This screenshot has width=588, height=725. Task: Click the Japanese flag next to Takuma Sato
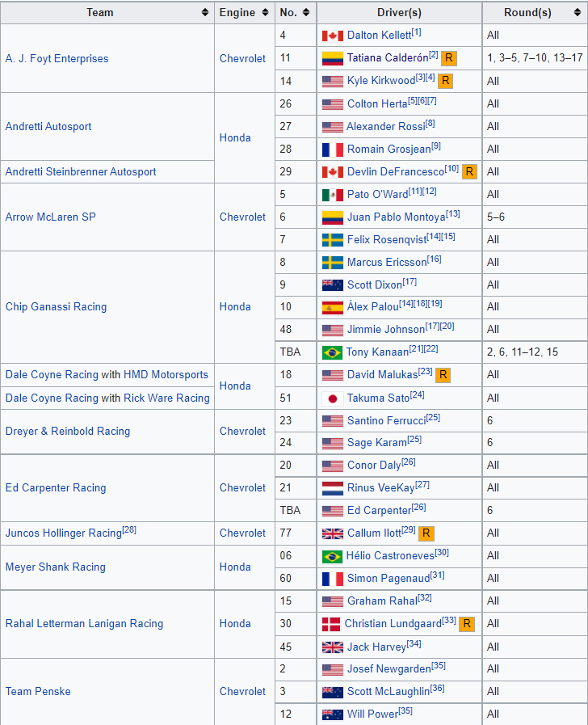point(332,398)
